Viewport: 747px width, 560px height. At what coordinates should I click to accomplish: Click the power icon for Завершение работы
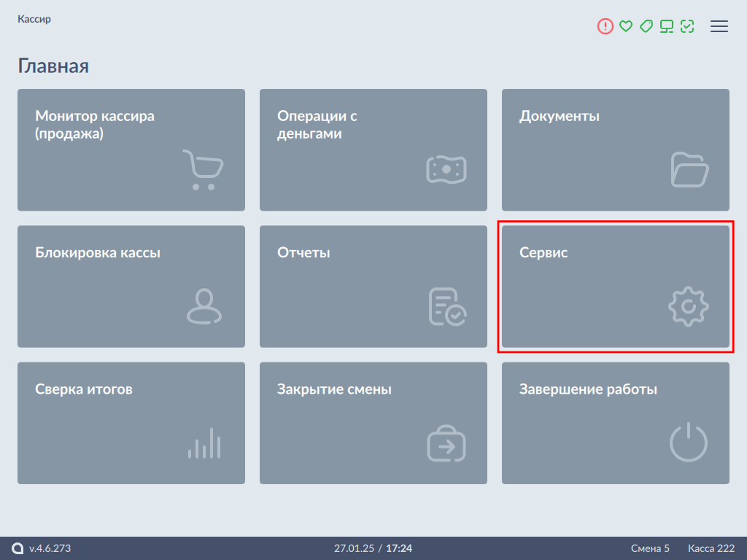click(689, 443)
